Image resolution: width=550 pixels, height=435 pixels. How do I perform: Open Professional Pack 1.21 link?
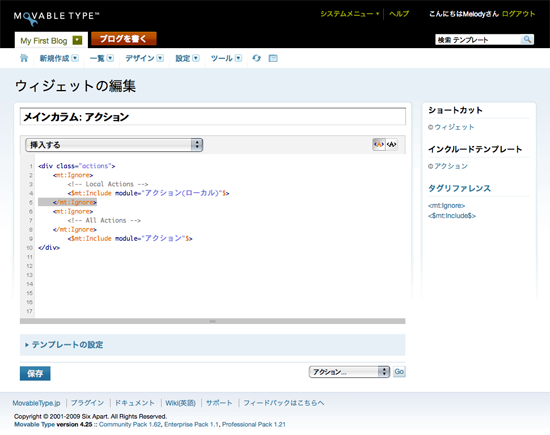(254, 424)
